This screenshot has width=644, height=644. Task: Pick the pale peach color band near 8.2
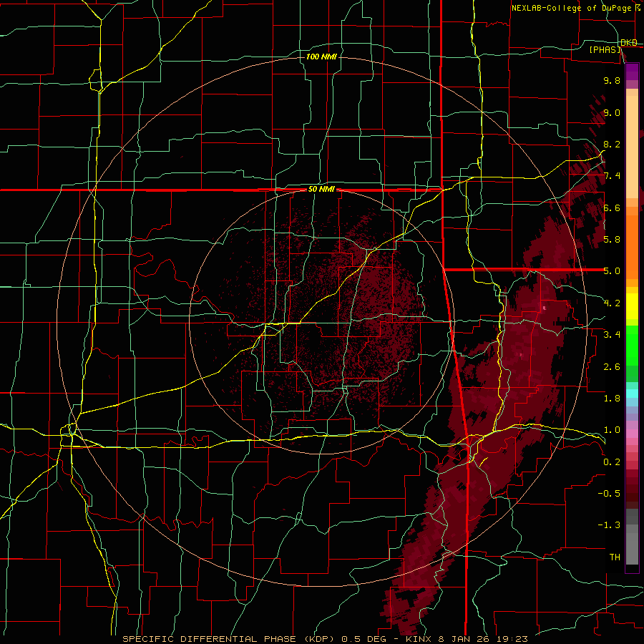[x=632, y=148]
